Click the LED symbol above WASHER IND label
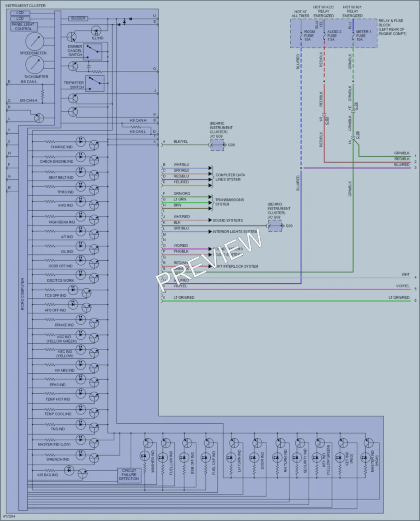This screenshot has width=420, height=521. (144, 456)
